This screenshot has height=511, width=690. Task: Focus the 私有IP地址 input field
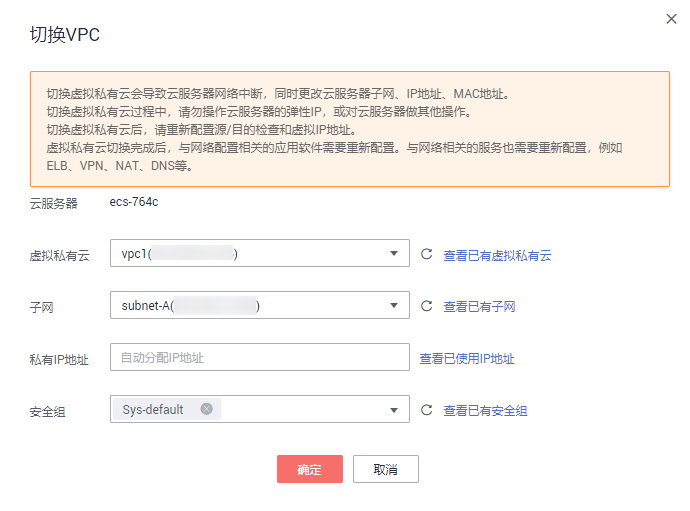click(x=260, y=357)
